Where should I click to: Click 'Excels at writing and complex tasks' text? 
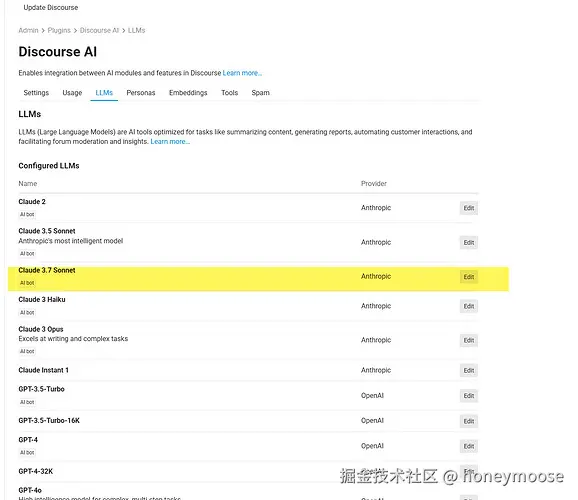73,338
